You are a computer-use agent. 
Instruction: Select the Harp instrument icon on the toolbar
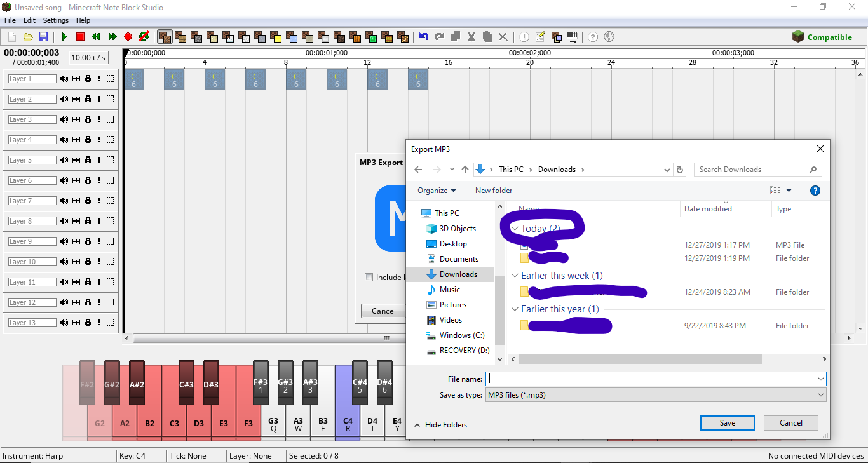coord(164,36)
